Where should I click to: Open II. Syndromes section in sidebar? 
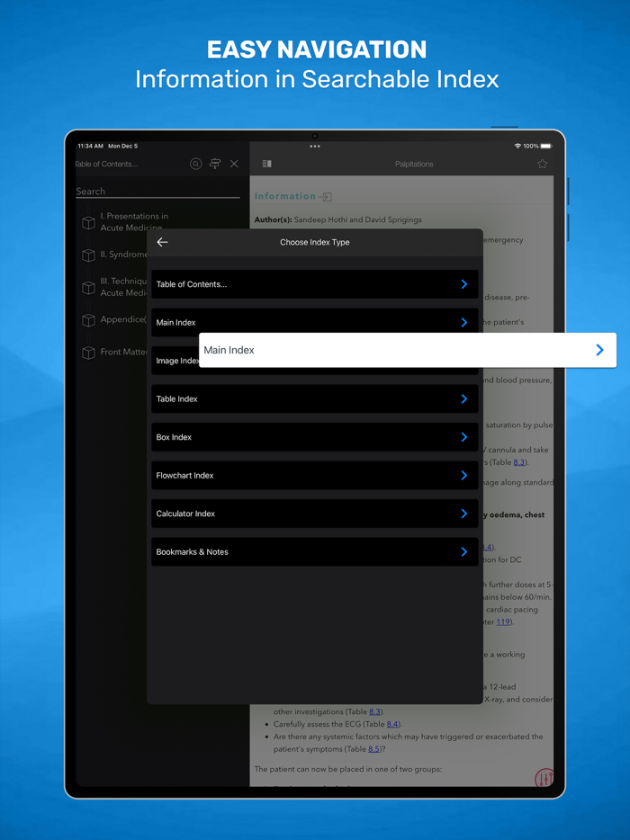(x=124, y=255)
